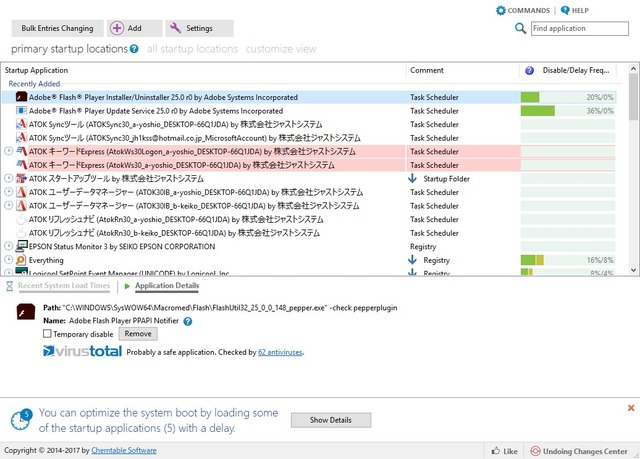Click the Bulk Entries Changing button
640x459 pixels.
pyautogui.click(x=58, y=28)
